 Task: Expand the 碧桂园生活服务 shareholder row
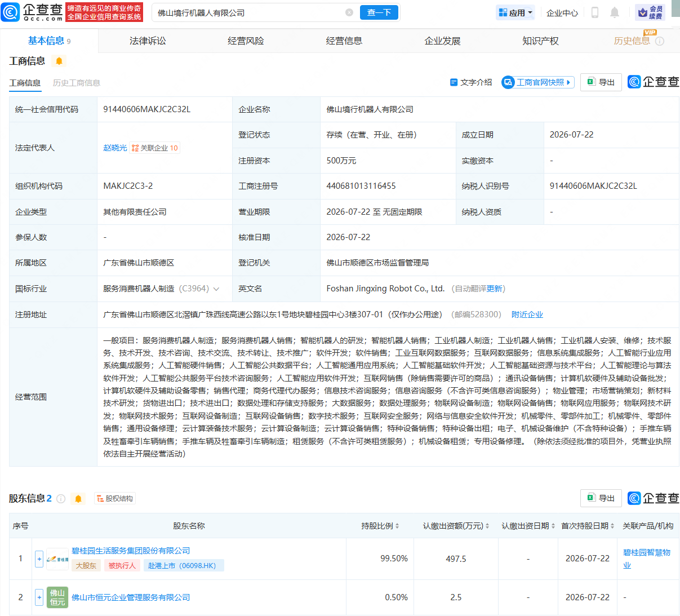[39, 559]
